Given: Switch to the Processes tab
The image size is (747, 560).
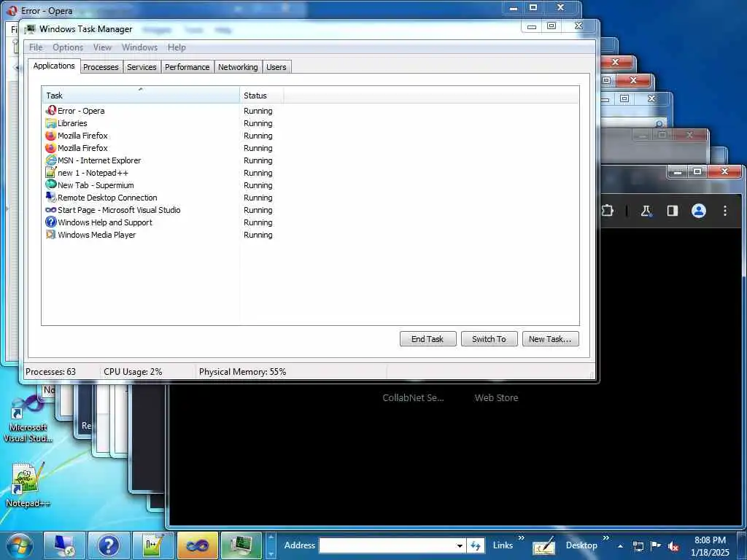Looking at the screenshot, I should (101, 67).
